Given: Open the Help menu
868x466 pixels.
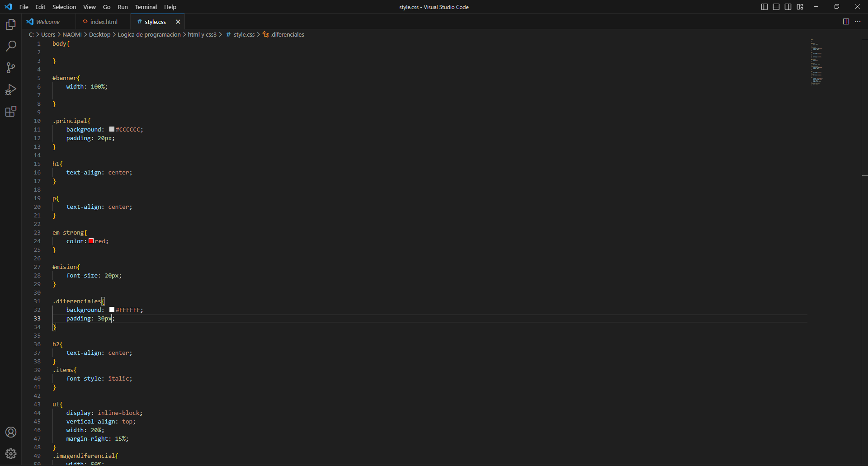Looking at the screenshot, I should tap(170, 7).
